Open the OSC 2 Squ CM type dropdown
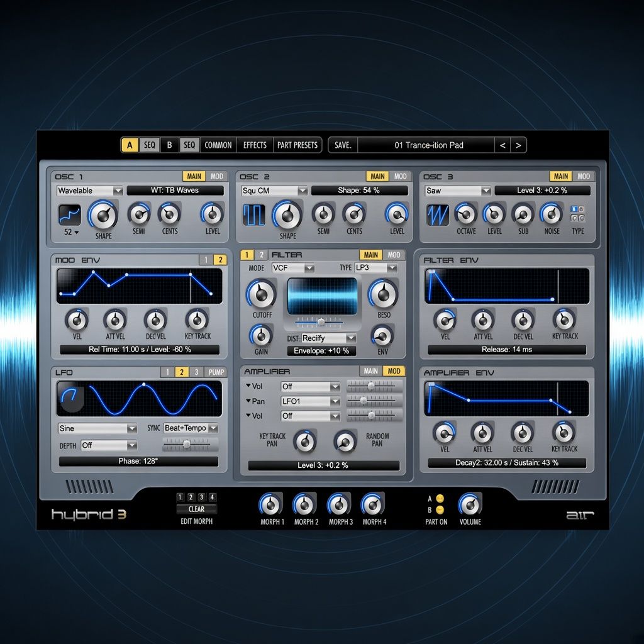 coord(274,191)
